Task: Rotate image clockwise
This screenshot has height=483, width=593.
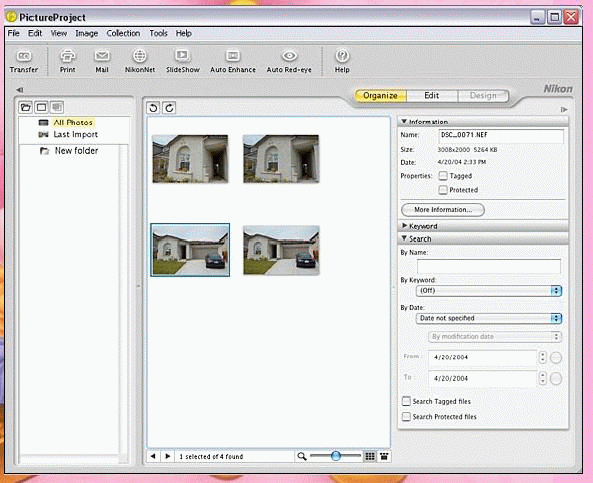Action: (x=169, y=108)
